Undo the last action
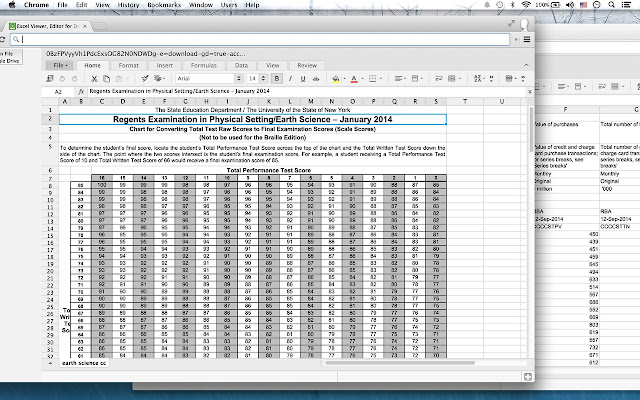Screen dimensions: 640x400 pos(62,78)
